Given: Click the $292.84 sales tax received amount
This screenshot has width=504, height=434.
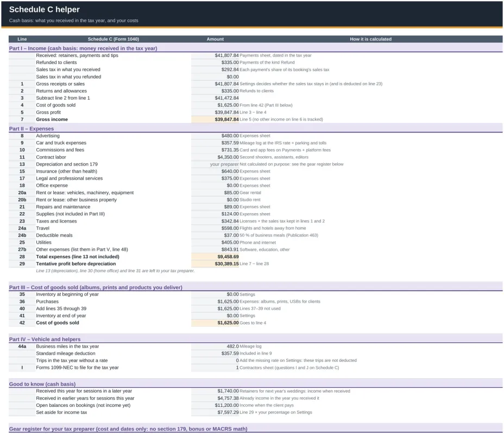Looking at the screenshot, I should (x=230, y=69).
